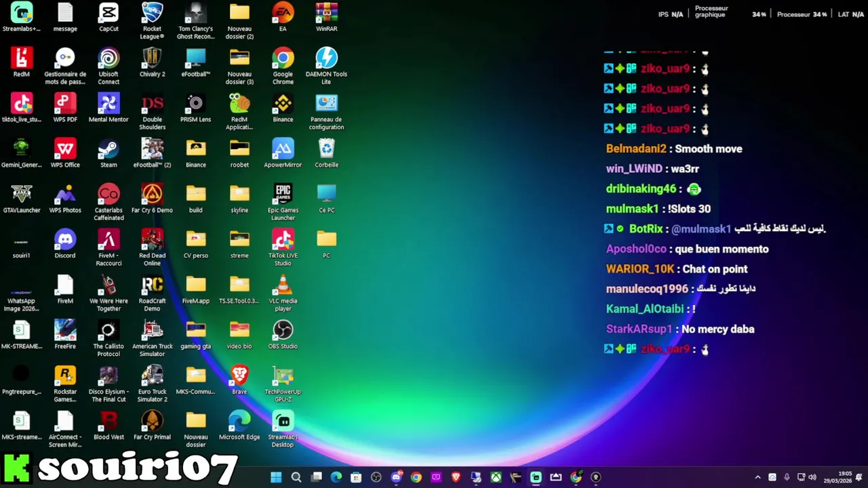Open the Corbeille recycle bin
This screenshot has height=488, width=868.
click(x=326, y=153)
